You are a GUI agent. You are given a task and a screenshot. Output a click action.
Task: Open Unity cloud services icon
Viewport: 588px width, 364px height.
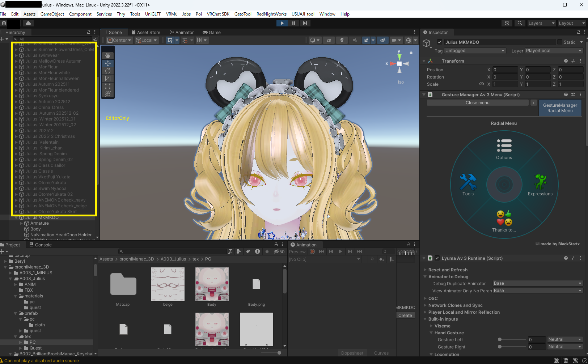pyautogui.click(x=28, y=23)
